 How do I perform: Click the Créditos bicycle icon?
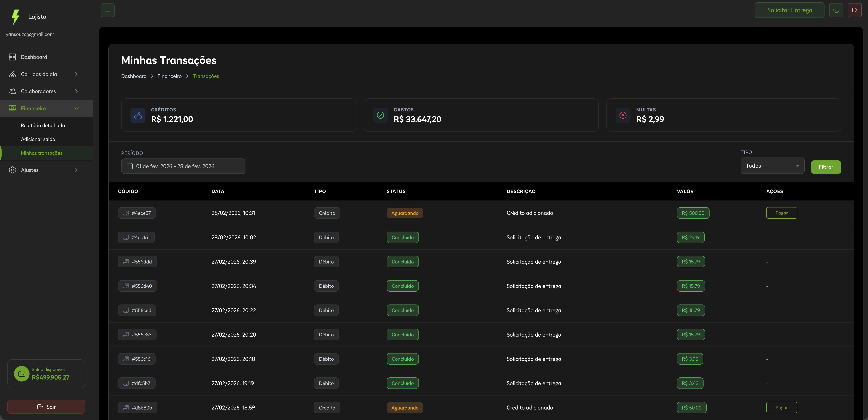[138, 115]
